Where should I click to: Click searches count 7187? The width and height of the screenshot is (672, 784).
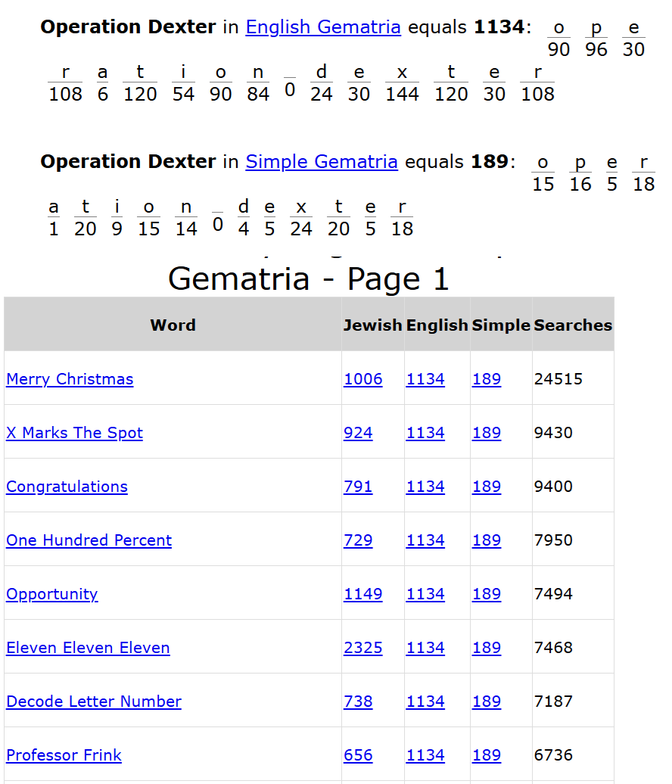(x=553, y=702)
